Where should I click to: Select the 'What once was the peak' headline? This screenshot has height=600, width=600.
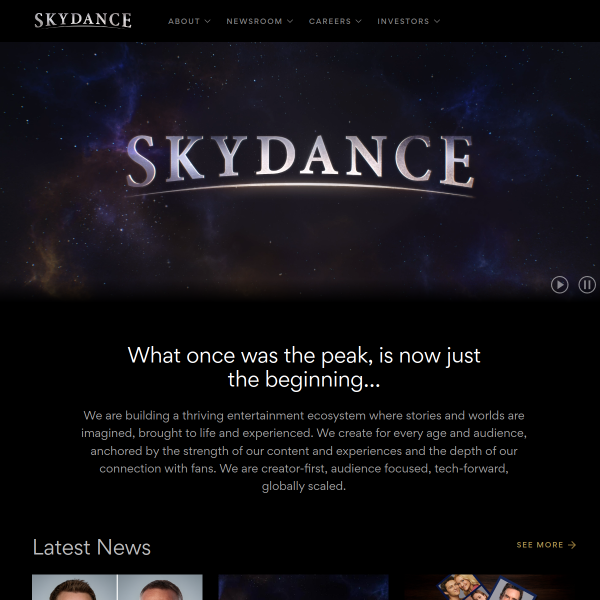coord(304,367)
